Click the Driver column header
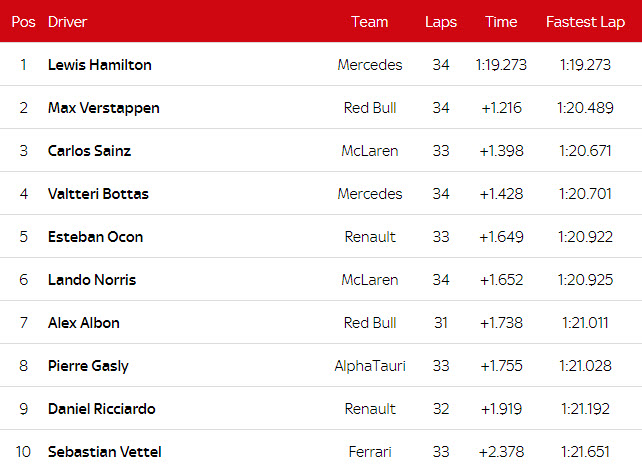 [67, 21]
